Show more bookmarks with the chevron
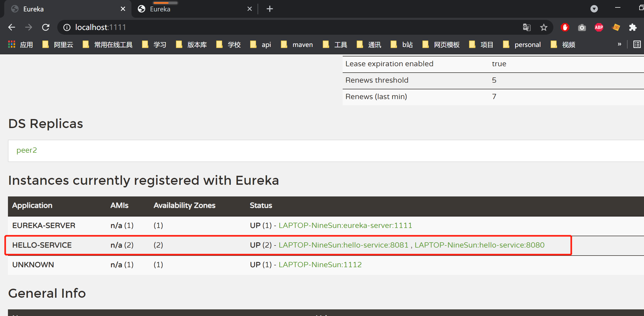 pos(619,44)
